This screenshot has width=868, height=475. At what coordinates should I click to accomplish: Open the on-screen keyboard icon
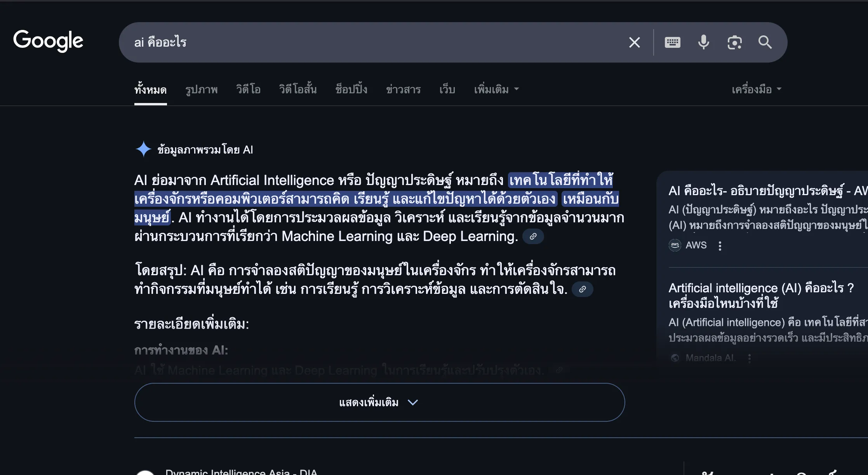pos(672,42)
